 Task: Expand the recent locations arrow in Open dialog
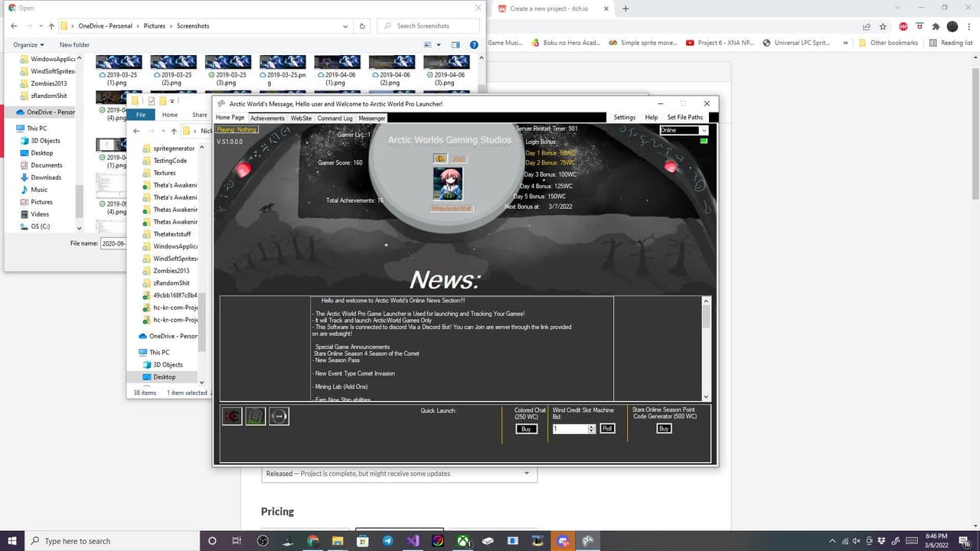(41, 26)
